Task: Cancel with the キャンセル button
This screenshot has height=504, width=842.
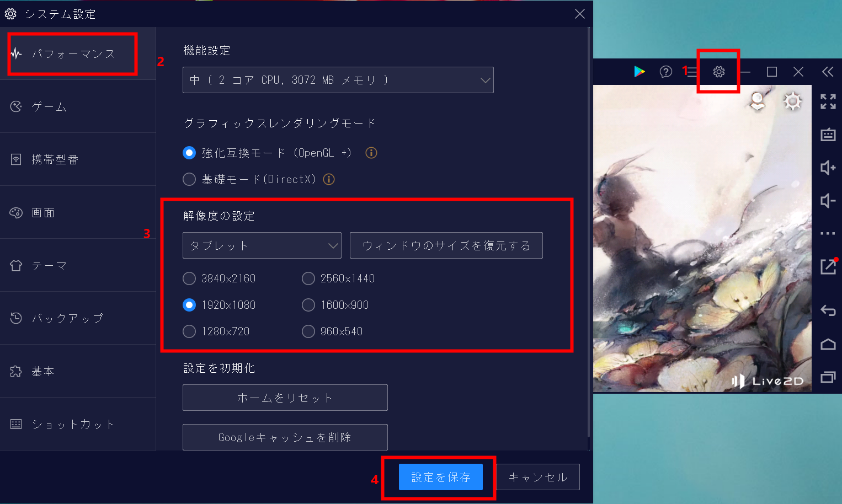Action: (x=538, y=477)
